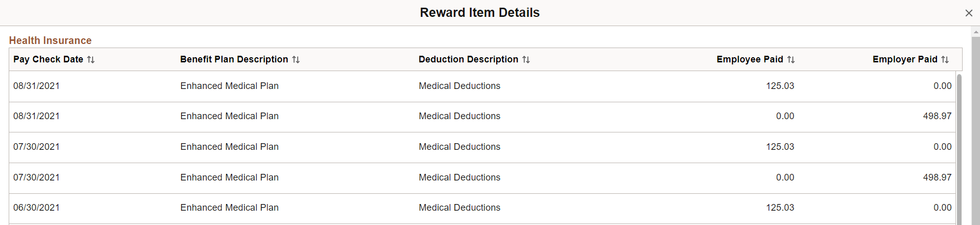The height and width of the screenshot is (225, 980).
Task: Sort by Employer Paid arrows icon
Action: [945, 60]
